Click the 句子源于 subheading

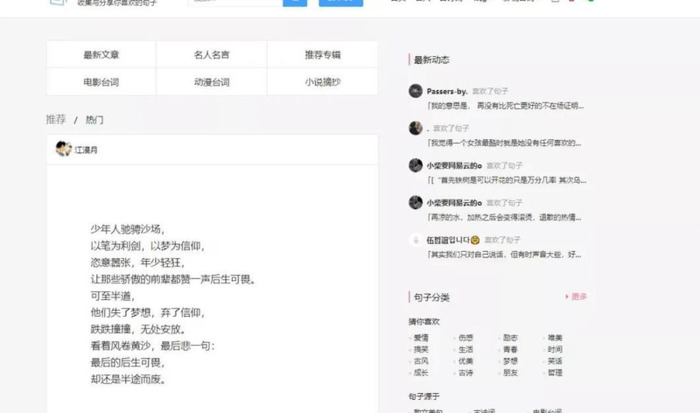[424, 396]
